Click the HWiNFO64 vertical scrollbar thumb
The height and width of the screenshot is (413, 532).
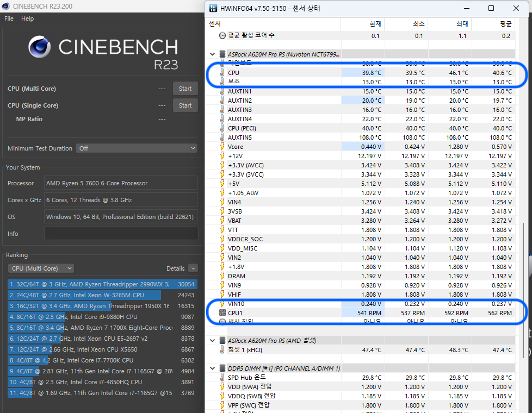[x=523, y=290]
